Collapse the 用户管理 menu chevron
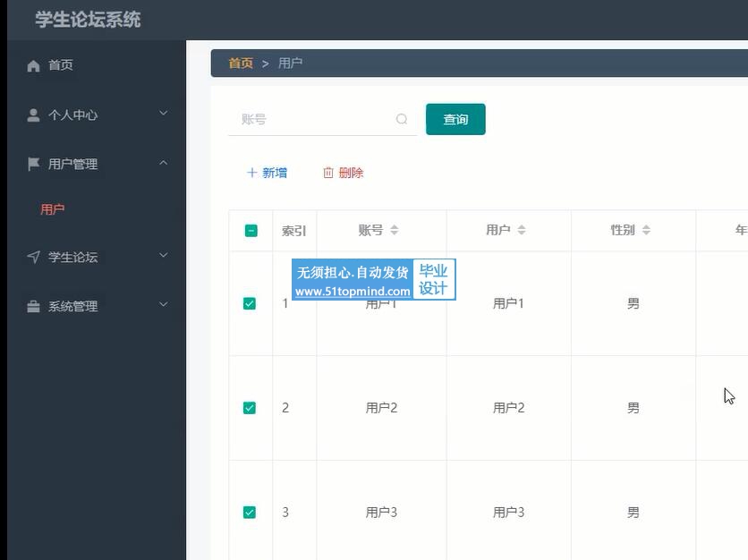The height and width of the screenshot is (560, 748). [x=163, y=163]
